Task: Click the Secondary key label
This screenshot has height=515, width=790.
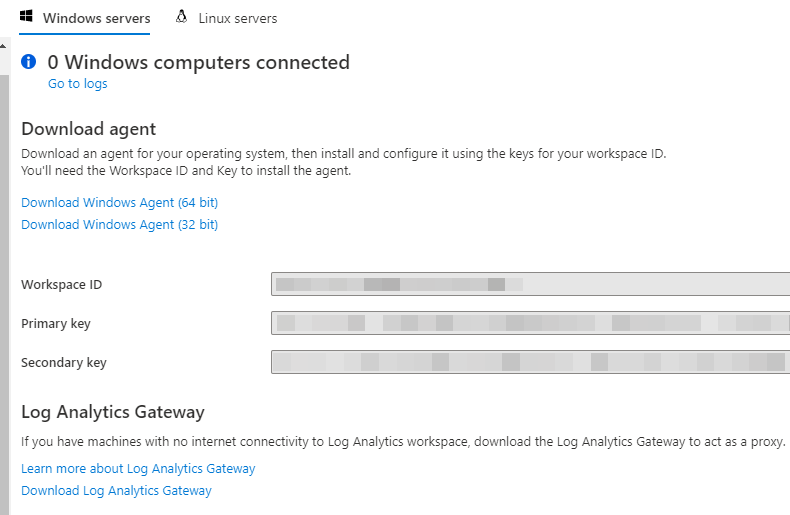Action: [64, 362]
